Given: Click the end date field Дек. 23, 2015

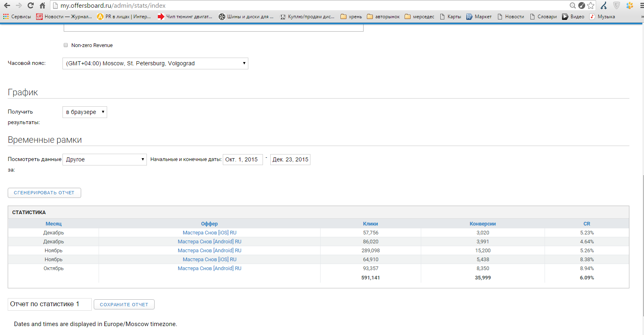Looking at the screenshot, I should click(x=290, y=160).
